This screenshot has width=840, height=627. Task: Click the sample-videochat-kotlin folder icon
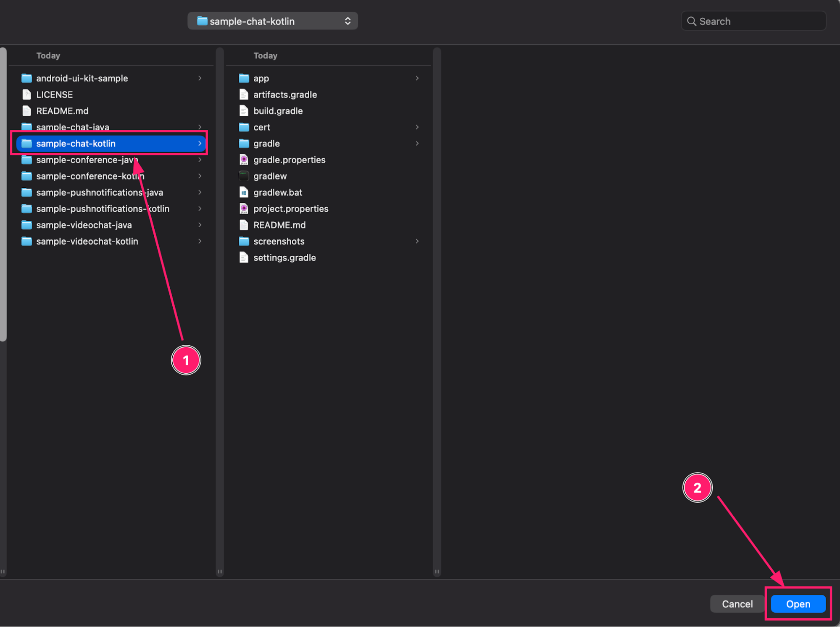[x=26, y=241]
